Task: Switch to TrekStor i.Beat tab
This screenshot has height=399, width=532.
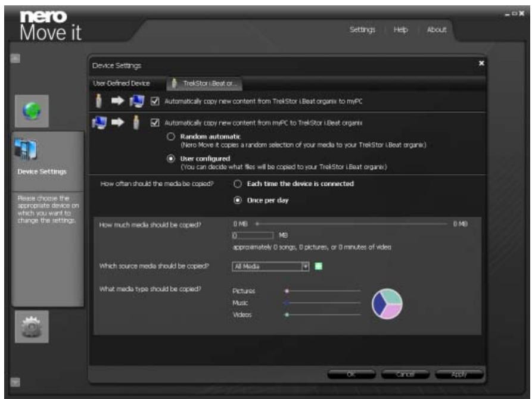Action: (x=204, y=83)
